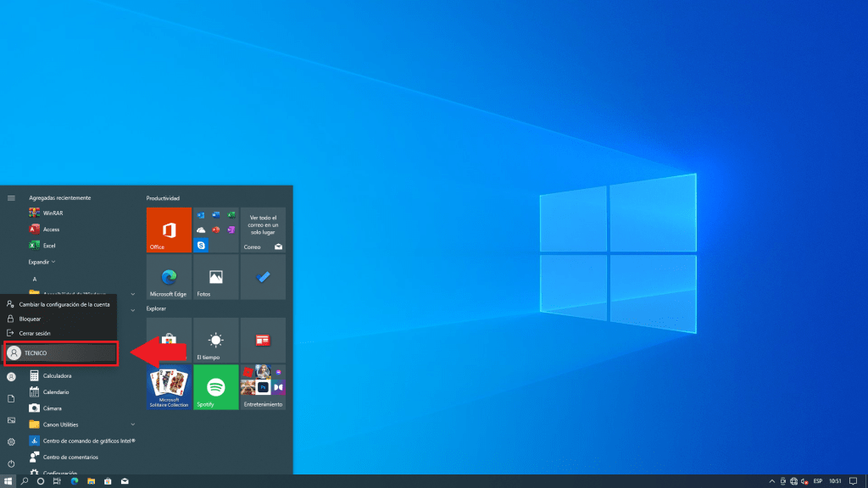Image resolution: width=868 pixels, height=488 pixels.
Task: Click the muted volume icon in tray
Action: point(804,481)
